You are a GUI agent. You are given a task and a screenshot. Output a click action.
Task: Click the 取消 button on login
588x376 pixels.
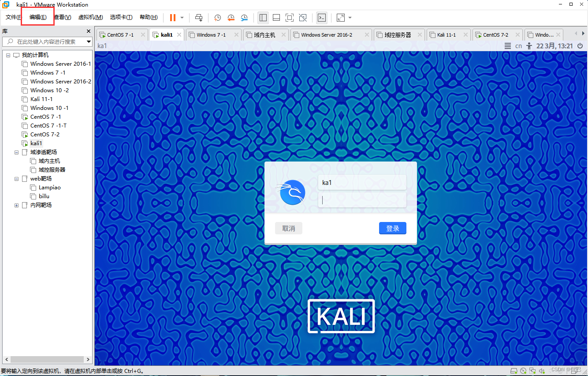pyautogui.click(x=289, y=228)
